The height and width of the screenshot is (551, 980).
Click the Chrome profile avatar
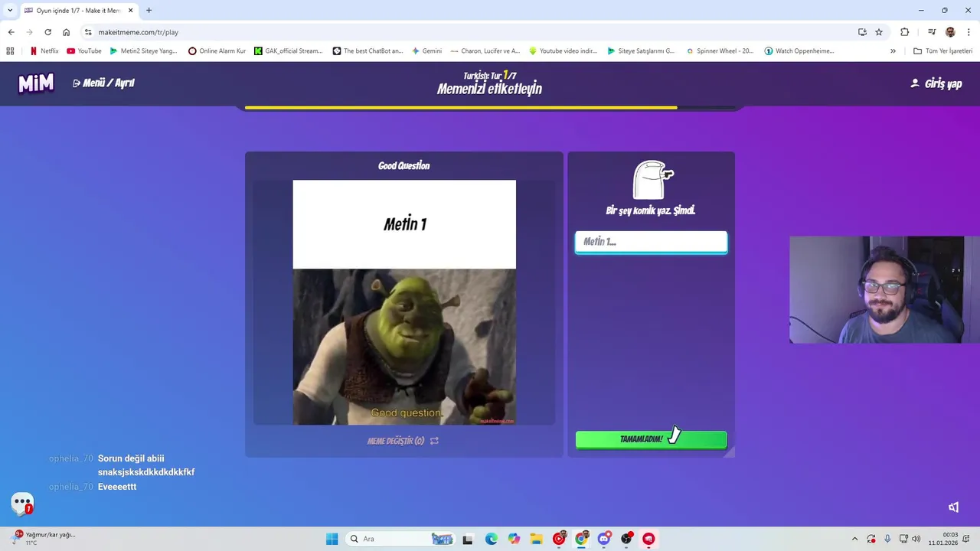(950, 32)
